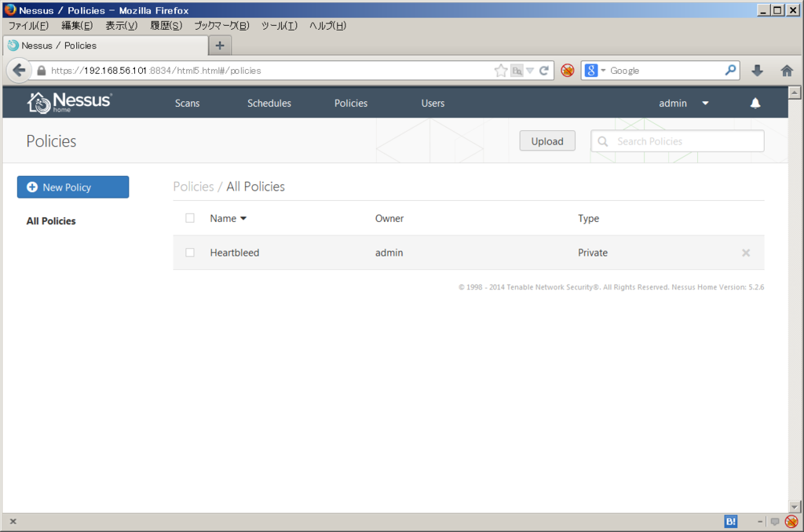Click the Firefox back arrow button
Viewport: 804px width, 532px height.
coord(19,70)
